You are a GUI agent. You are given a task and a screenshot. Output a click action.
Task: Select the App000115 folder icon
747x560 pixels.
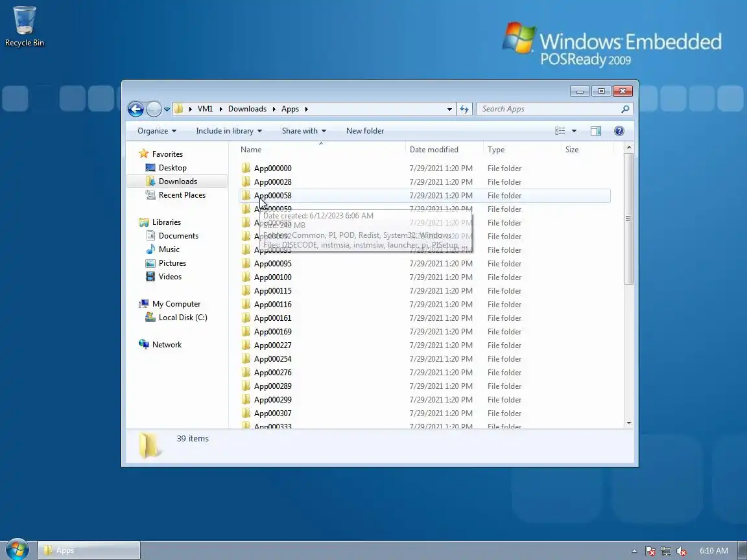click(246, 290)
